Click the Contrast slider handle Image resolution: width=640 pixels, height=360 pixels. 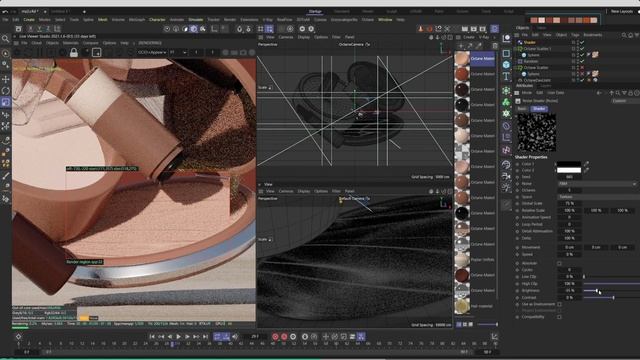coord(613,298)
